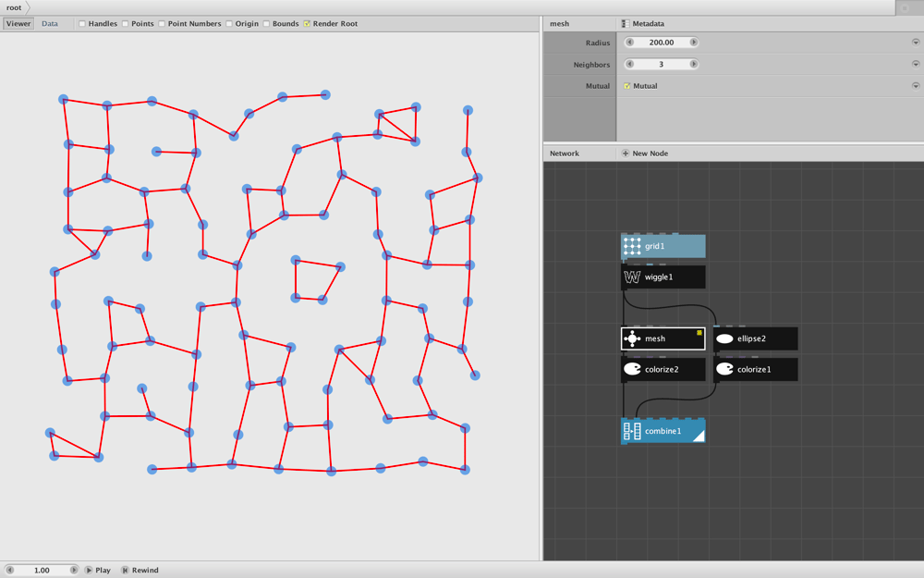The image size is (924, 578).
Task: Select the wiggle1 node's W icon
Action: point(632,277)
